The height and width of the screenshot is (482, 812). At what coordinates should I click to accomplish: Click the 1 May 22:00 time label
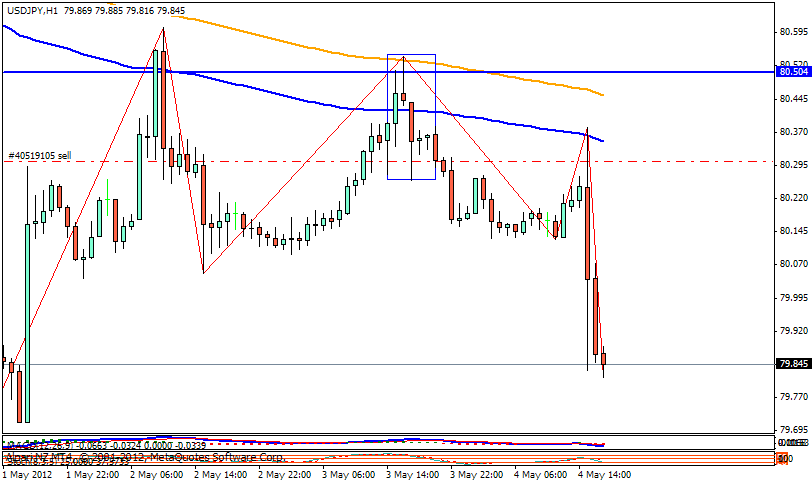93,475
